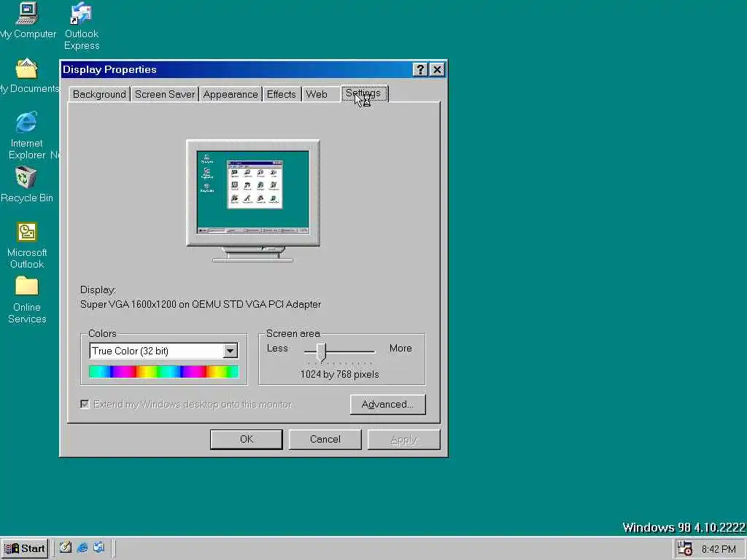Screen dimensions: 747x560
Task: Click the 8:42 PM taskbar clock
Action: pyautogui.click(x=719, y=549)
